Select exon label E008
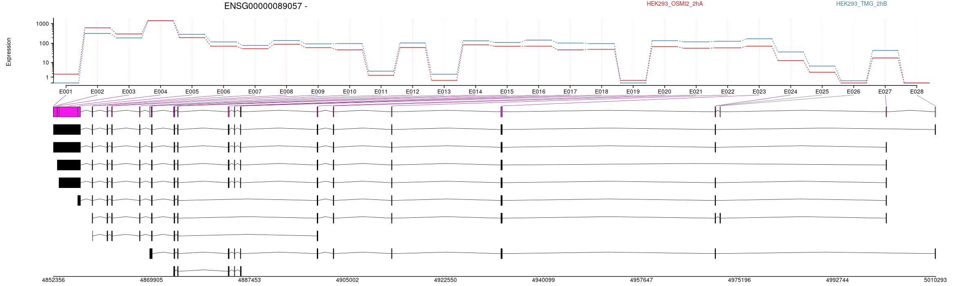 (x=286, y=92)
